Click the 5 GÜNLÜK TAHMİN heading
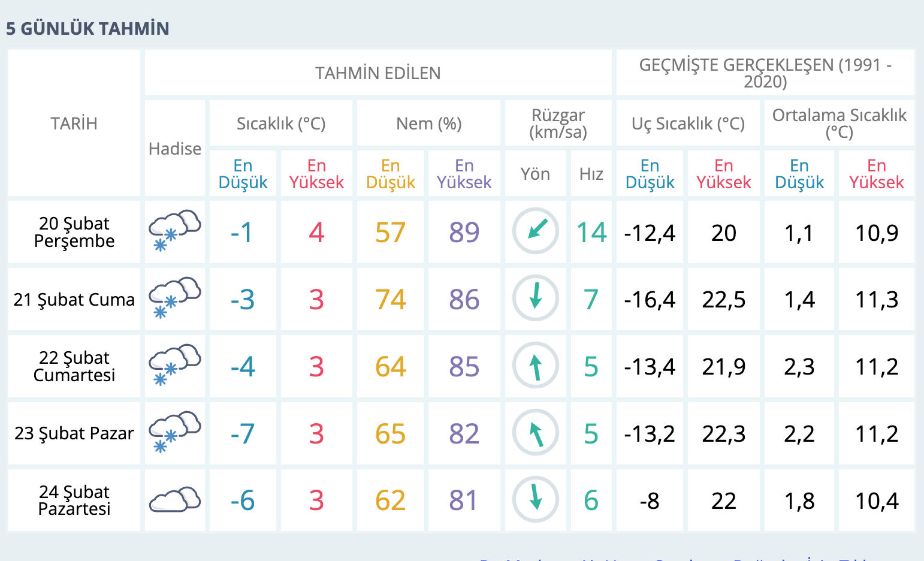The width and height of the screenshot is (924, 561). [87, 28]
